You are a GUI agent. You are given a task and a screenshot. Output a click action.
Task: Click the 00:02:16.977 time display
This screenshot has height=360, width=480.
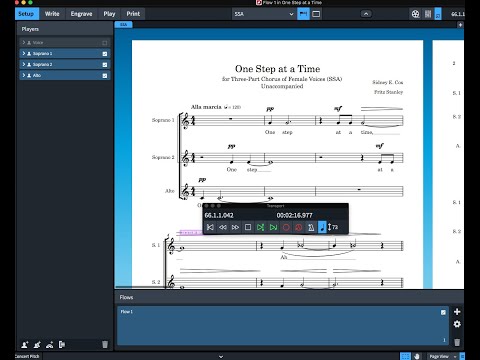294,215
